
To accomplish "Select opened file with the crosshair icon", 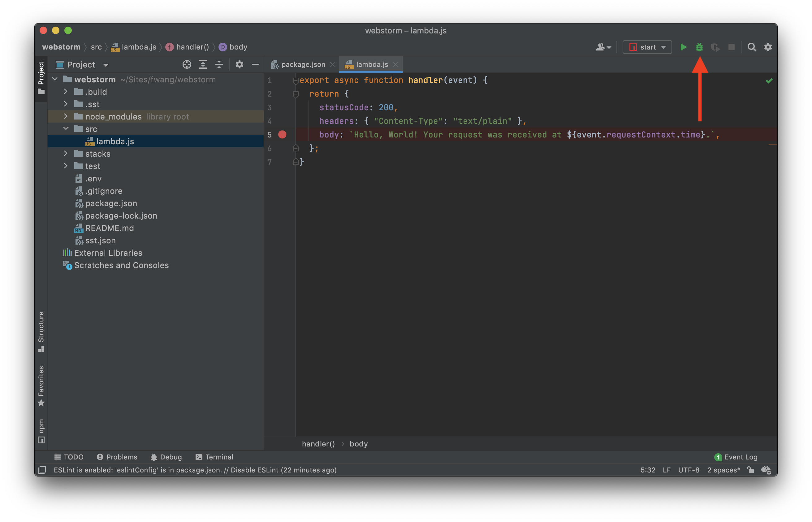I will tap(187, 64).
